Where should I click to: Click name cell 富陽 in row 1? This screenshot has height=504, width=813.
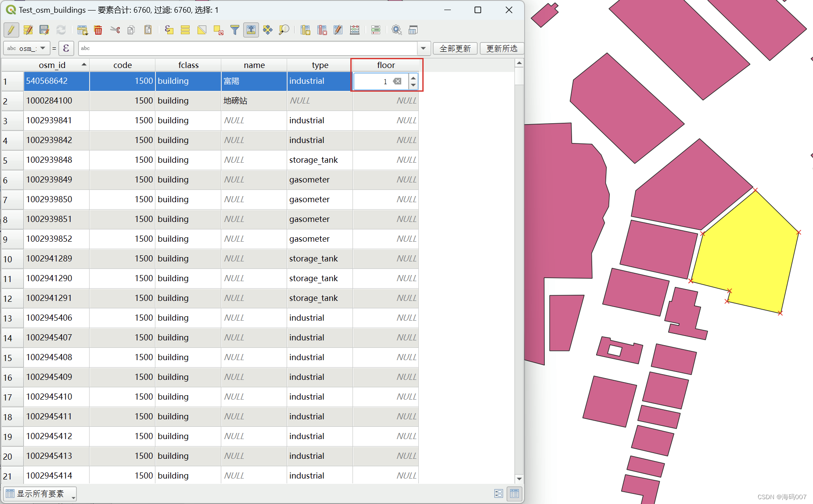tap(254, 81)
